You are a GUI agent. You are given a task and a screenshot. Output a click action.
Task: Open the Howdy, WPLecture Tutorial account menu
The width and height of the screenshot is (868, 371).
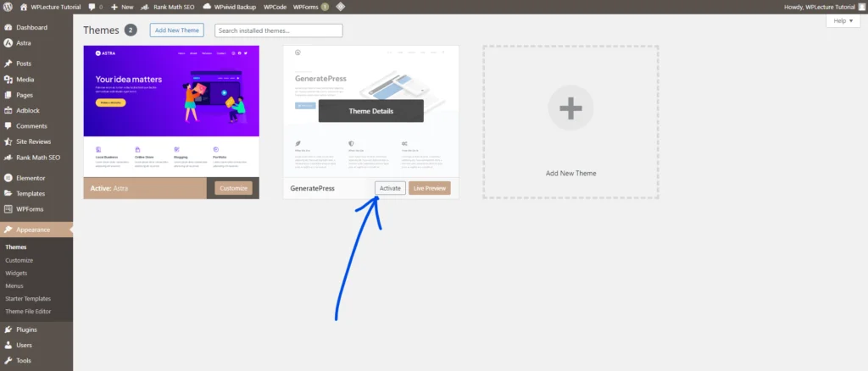[823, 7]
